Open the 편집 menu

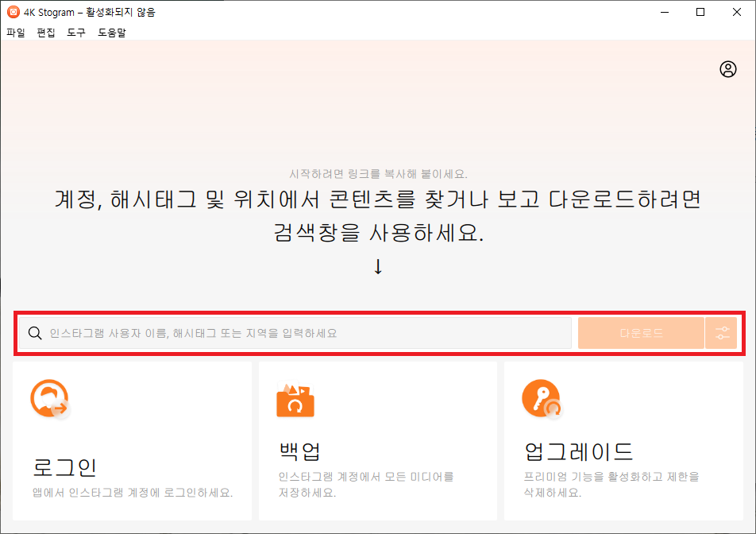point(46,33)
